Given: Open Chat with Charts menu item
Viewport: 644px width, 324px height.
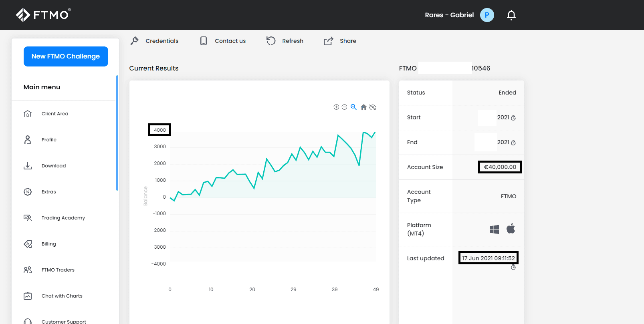Looking at the screenshot, I should click(x=62, y=296).
